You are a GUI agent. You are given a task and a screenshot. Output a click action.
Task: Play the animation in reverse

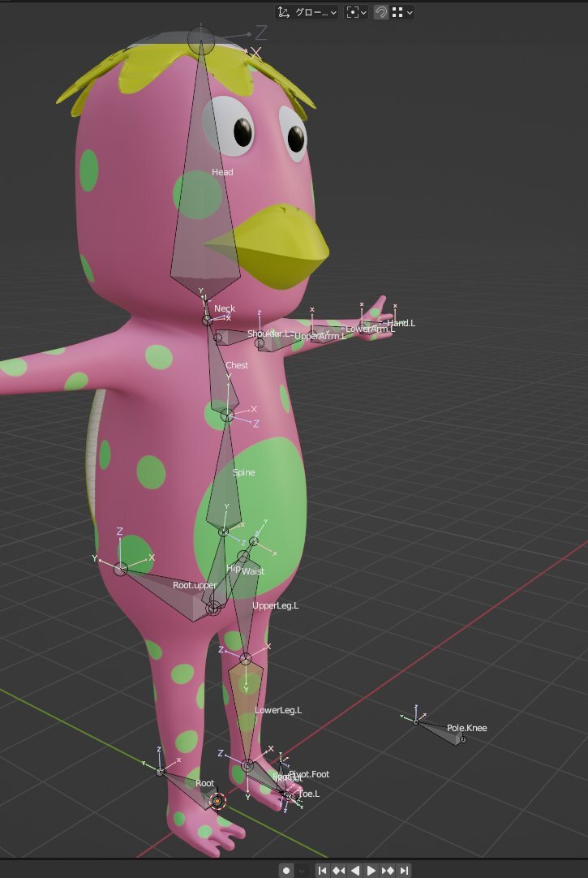(354, 870)
